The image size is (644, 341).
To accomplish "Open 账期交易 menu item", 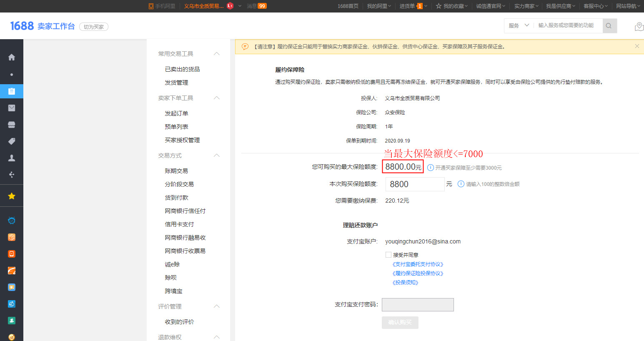I will tap(176, 171).
